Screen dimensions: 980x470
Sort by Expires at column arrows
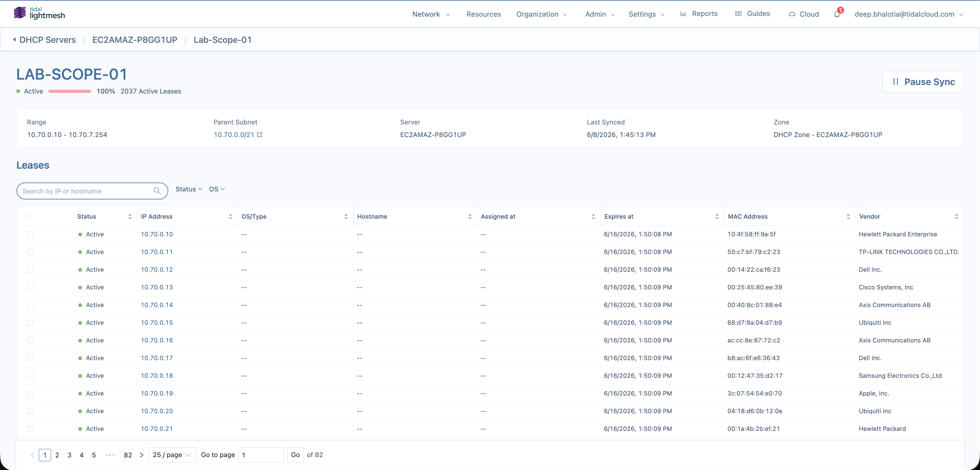[717, 216]
